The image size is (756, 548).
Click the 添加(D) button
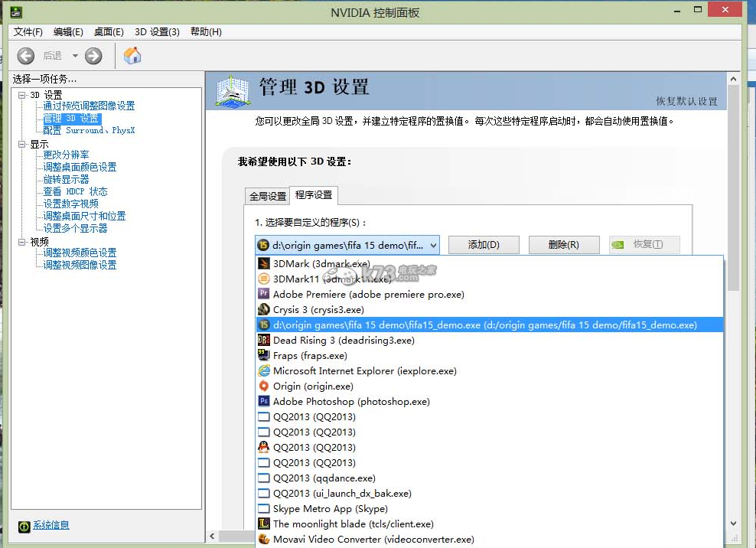484,245
